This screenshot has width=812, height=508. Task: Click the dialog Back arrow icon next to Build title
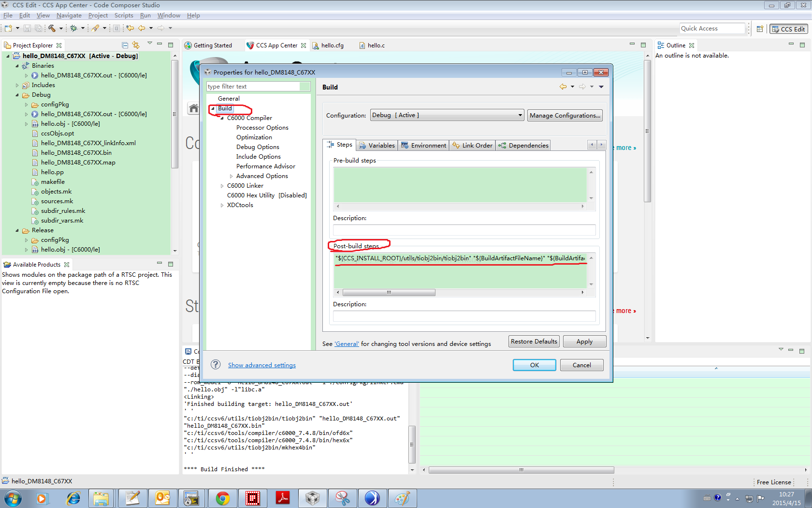click(x=563, y=87)
